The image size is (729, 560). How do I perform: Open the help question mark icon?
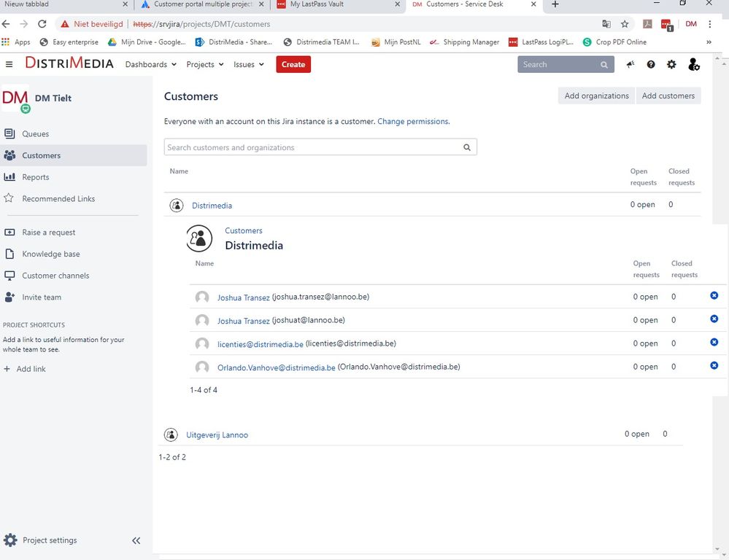point(651,64)
